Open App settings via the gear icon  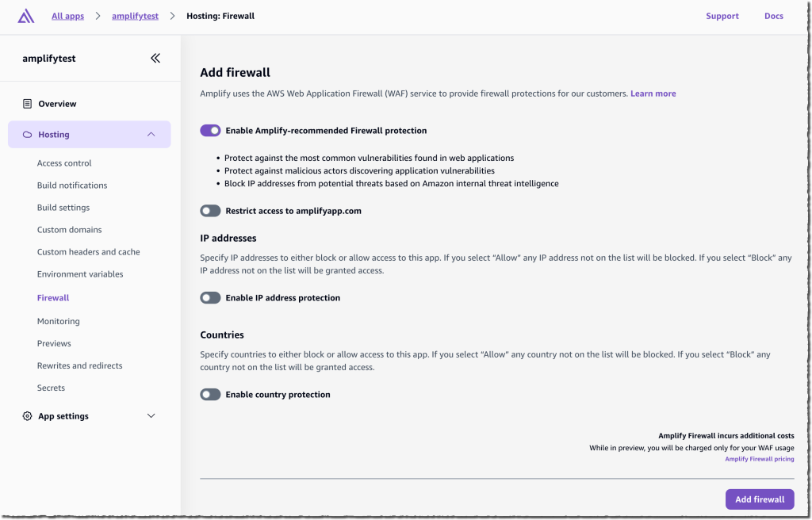coord(26,415)
